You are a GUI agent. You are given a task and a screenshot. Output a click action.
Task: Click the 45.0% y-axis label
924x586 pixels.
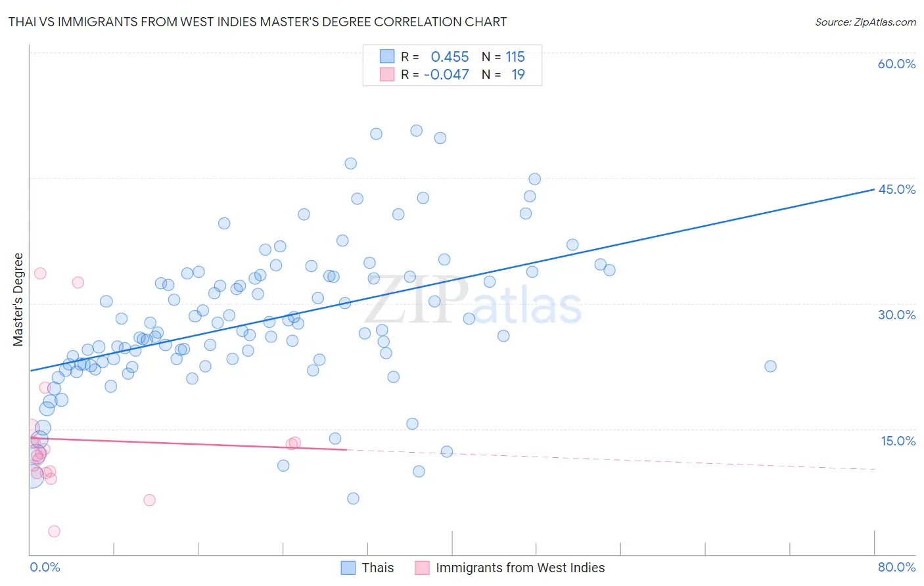click(x=896, y=189)
